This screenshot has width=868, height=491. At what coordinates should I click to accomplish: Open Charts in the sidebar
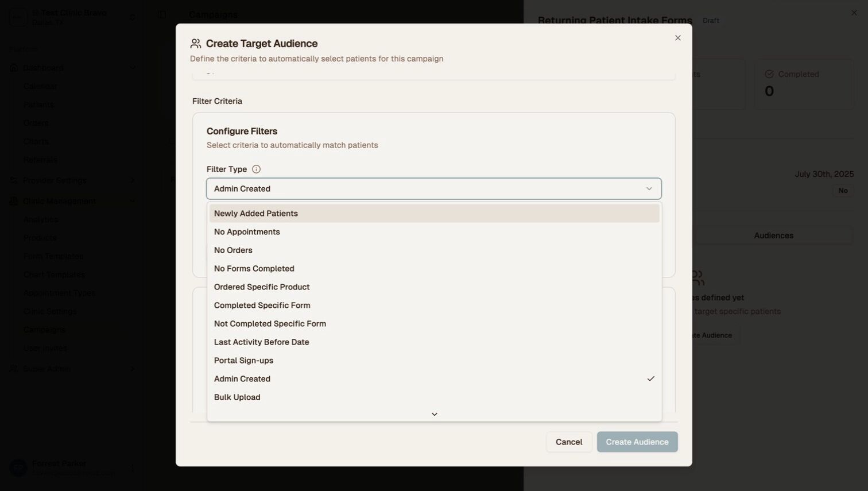[x=36, y=141]
